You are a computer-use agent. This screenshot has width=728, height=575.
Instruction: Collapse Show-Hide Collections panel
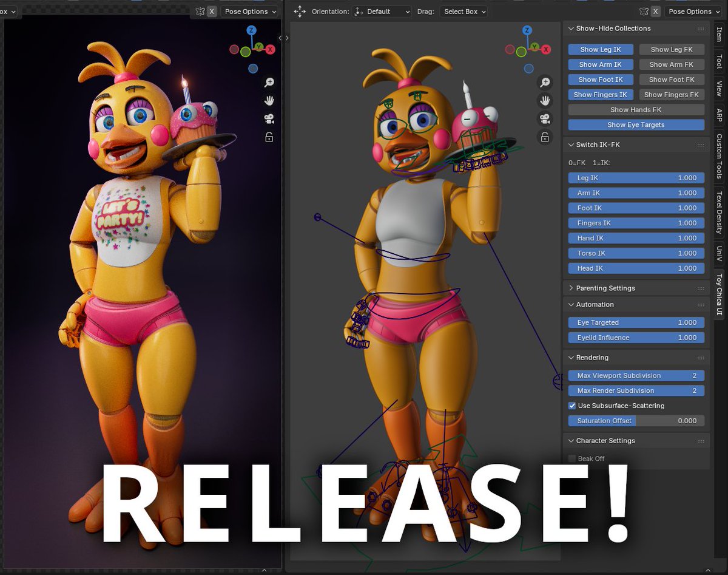click(x=571, y=29)
